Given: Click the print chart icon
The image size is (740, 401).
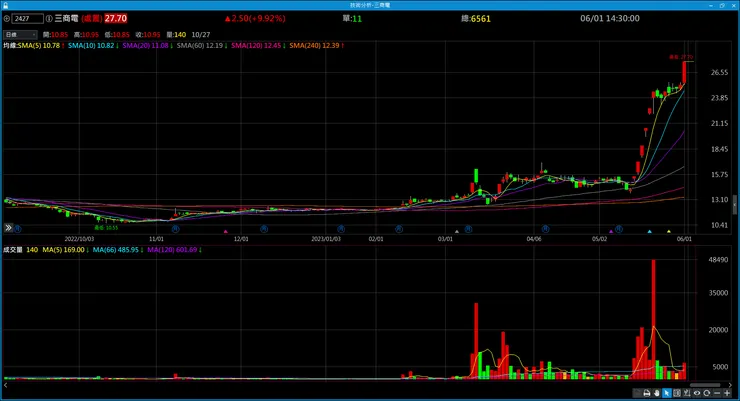Looking at the screenshot, I should (x=647, y=393).
